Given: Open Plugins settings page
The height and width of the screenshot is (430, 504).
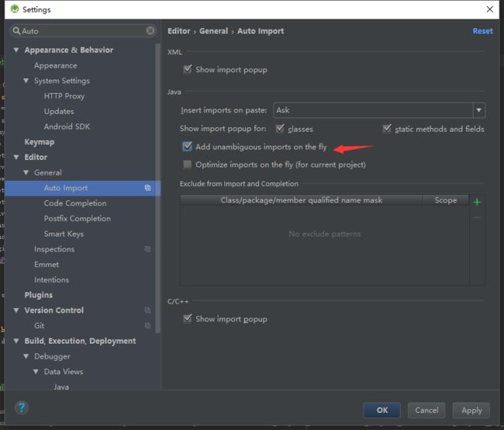Looking at the screenshot, I should click(38, 295).
